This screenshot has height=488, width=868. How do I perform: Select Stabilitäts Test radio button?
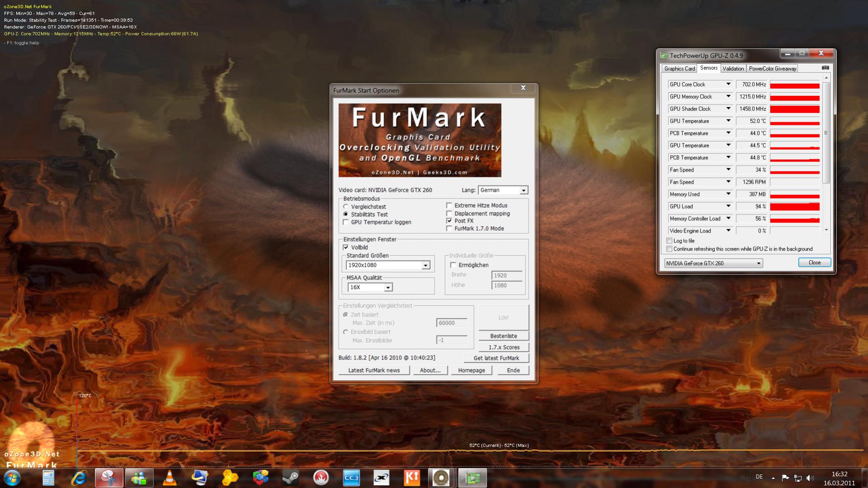pos(346,214)
